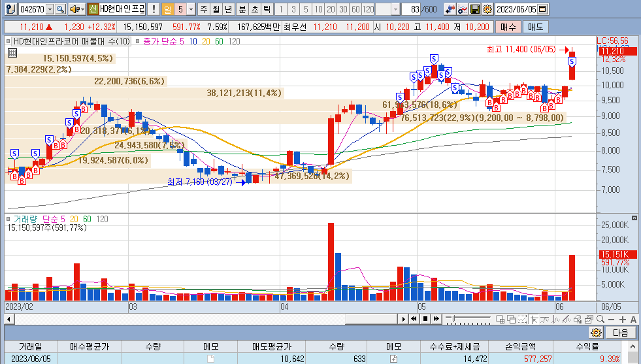Toggle the small square next to 종가 단순
This screenshot has width=641, height=364.
pyautogui.click(x=137, y=41)
